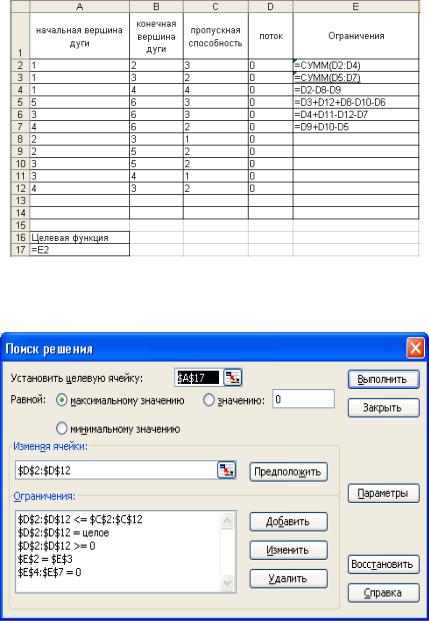Click header cell Ограничения

[x=356, y=36]
